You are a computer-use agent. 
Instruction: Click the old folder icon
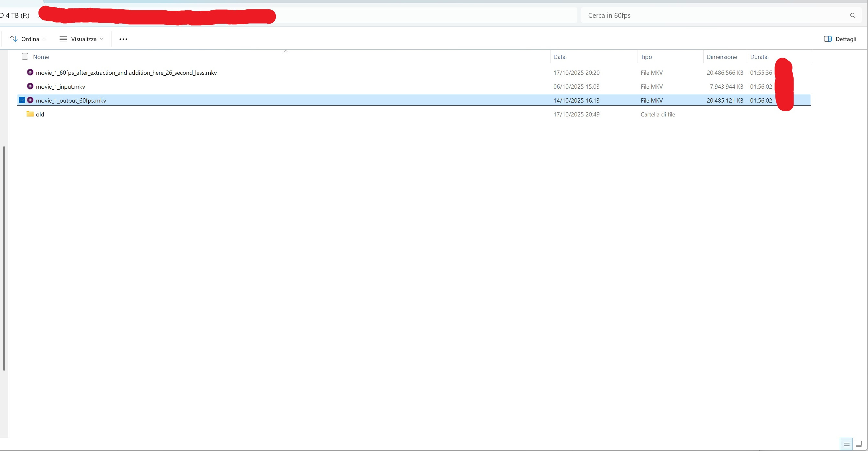[x=30, y=114]
